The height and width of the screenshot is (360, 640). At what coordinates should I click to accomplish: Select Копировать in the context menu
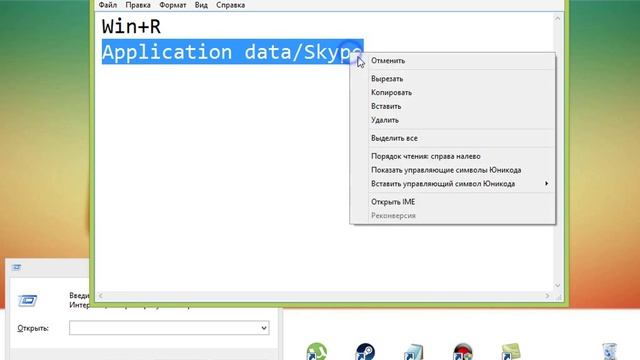[452, 93]
